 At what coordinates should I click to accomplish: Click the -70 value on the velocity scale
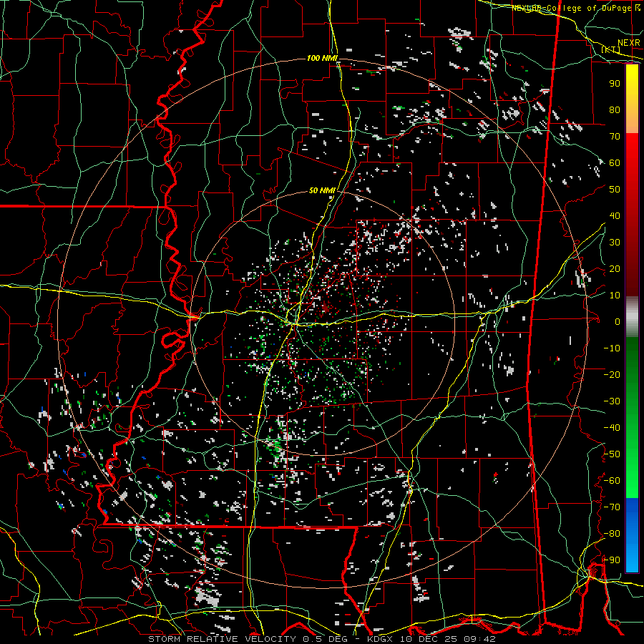tap(612, 507)
